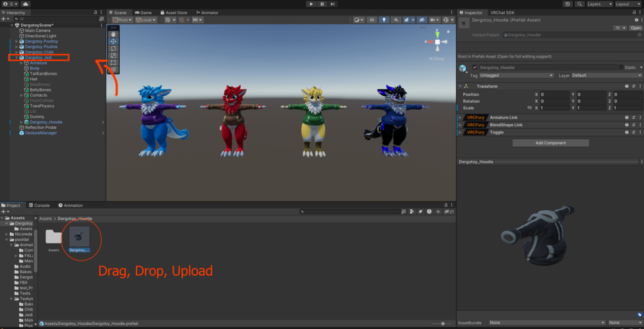
Task: Toggle the Static checkbox
Action: tap(621, 67)
